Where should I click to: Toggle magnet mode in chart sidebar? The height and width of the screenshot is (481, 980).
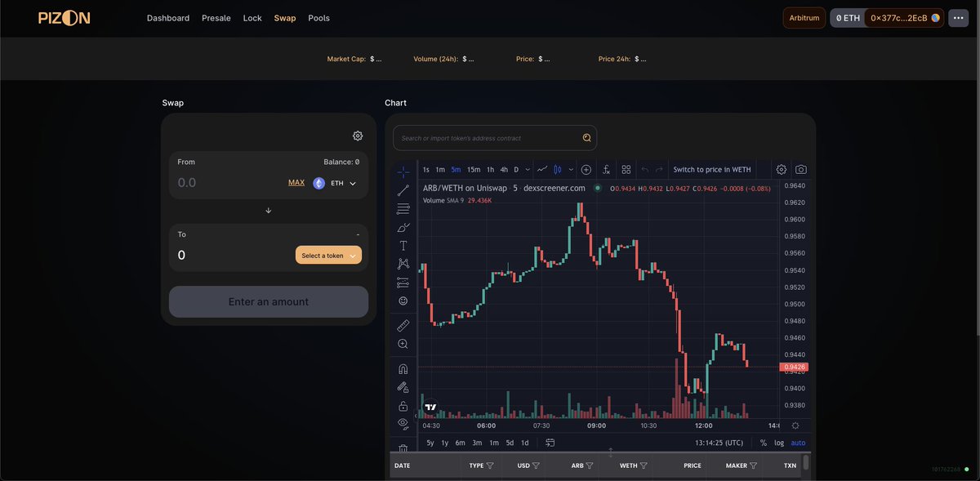coord(403,368)
